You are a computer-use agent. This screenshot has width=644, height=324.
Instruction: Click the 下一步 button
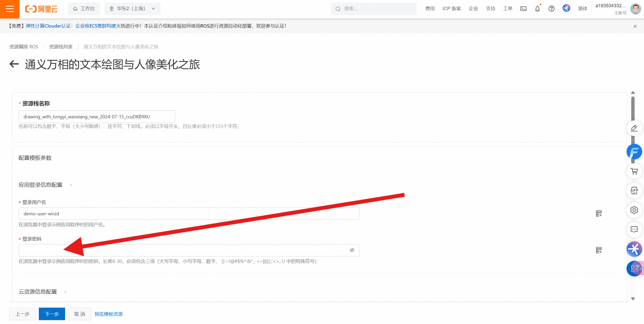pos(52,314)
